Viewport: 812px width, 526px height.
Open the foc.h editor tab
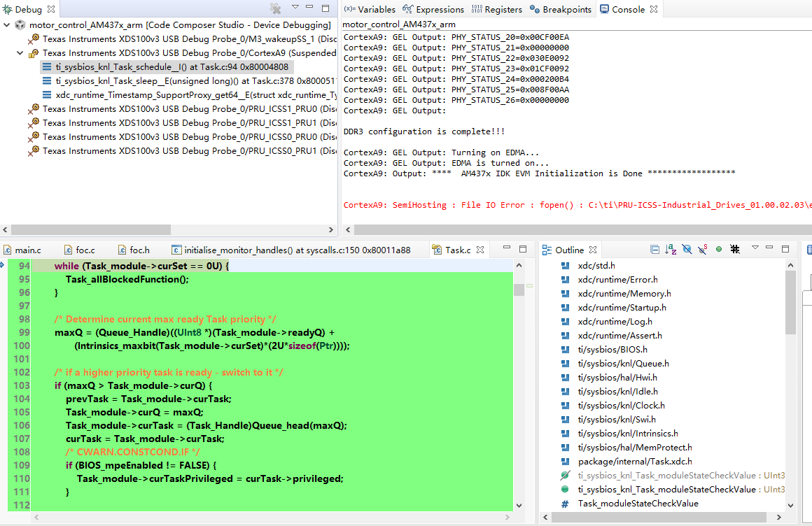tap(134, 250)
